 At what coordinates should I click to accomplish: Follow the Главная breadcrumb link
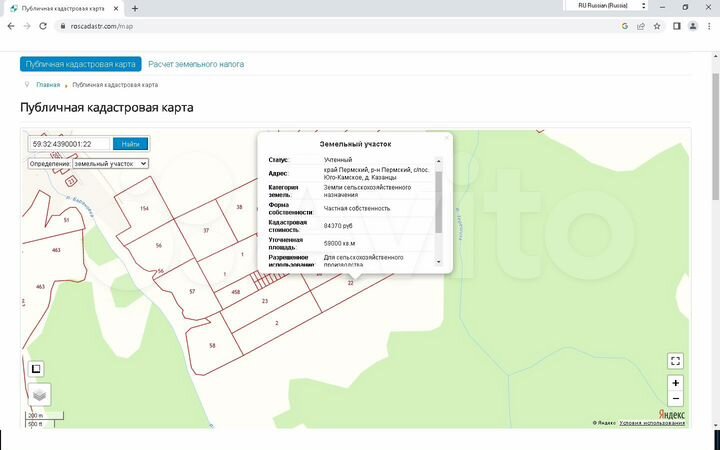[48, 85]
